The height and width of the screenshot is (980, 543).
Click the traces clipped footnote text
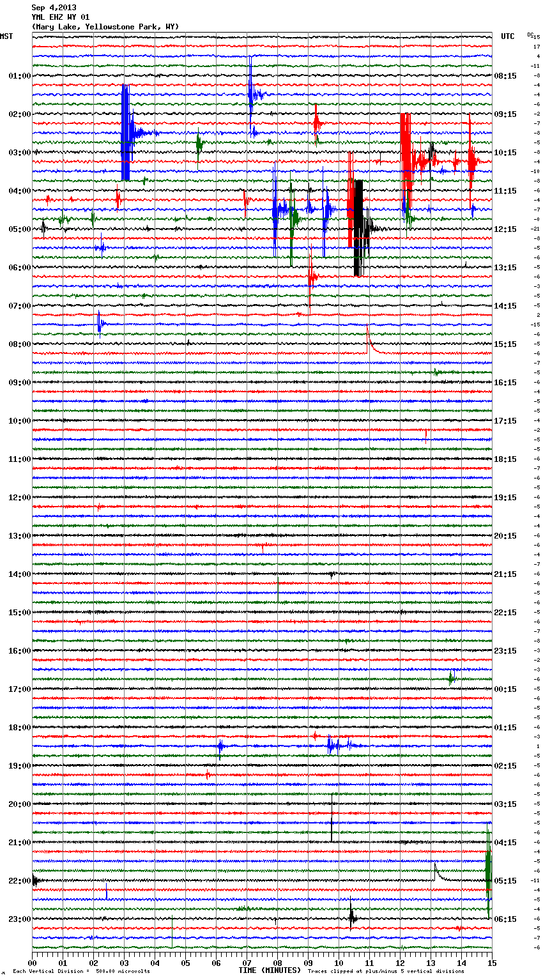coord(386,971)
